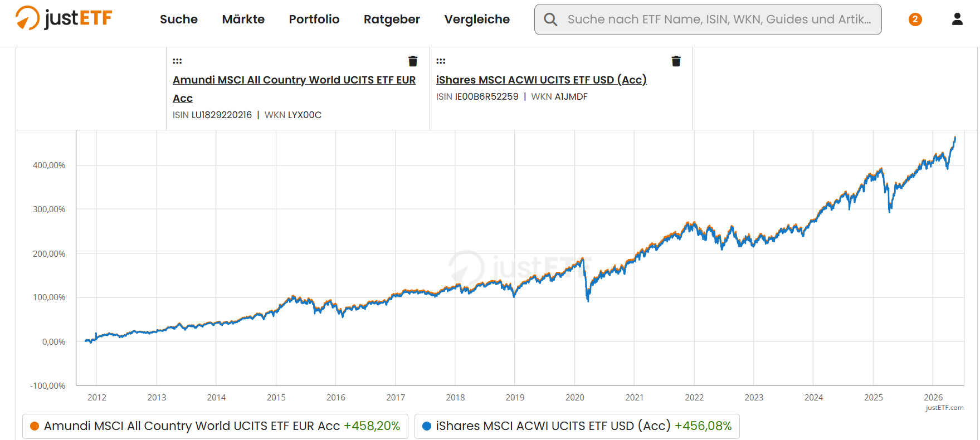Viewport: 980px width, 440px height.
Task: Open iShares MSCI ACWI UCITS ETF link
Action: coord(541,80)
